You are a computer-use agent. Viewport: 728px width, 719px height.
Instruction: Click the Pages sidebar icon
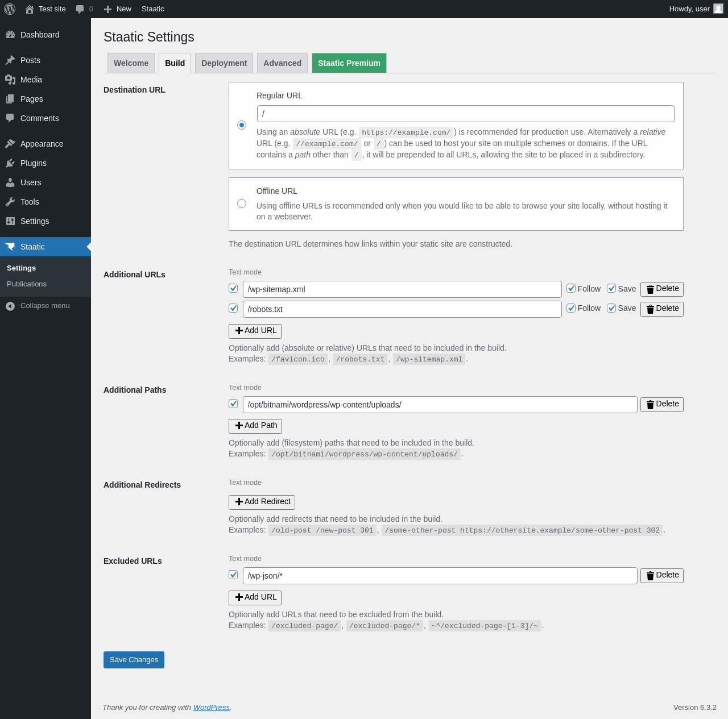(10, 99)
